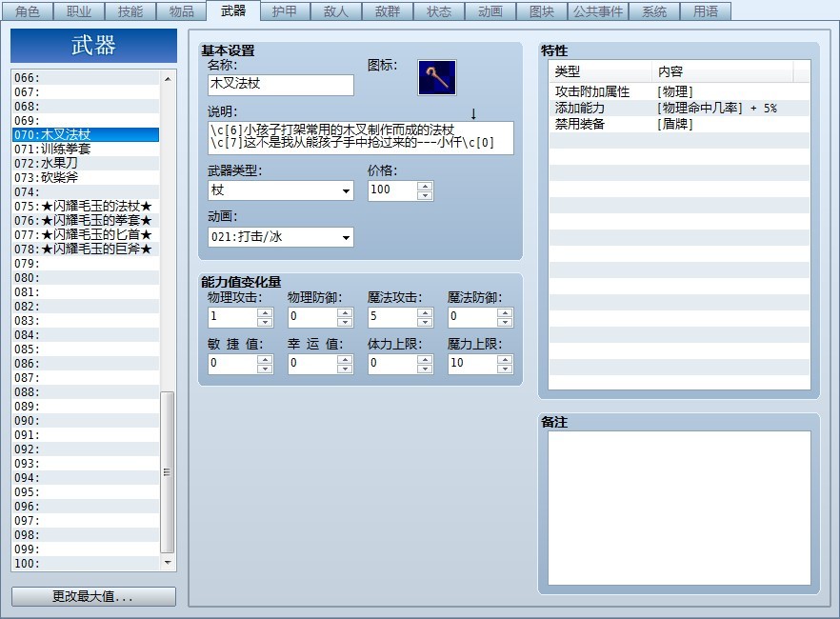Increase 价格 price using its stepper arrow
The image size is (840, 619).
click(x=427, y=187)
